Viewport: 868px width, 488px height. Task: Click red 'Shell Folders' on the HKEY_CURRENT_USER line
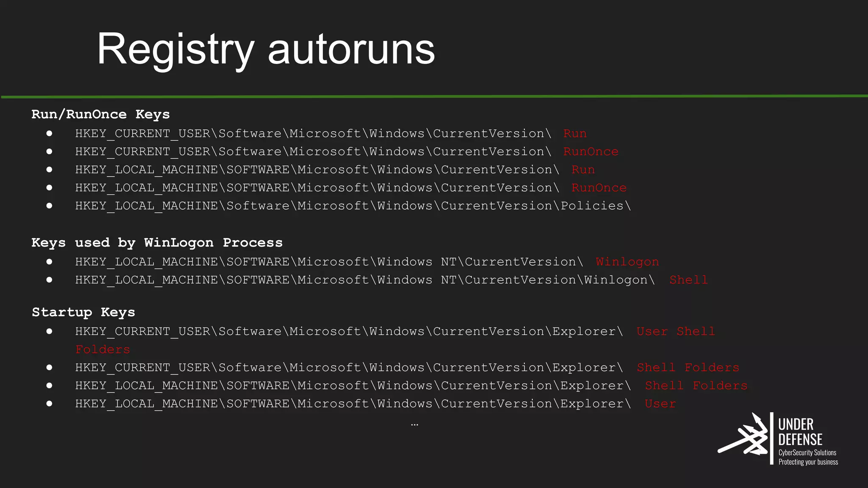688,368
